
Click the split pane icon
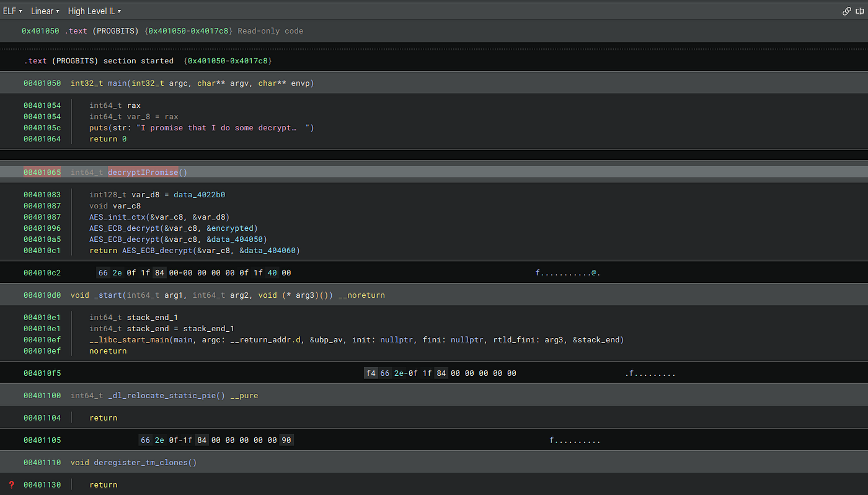[x=859, y=11]
